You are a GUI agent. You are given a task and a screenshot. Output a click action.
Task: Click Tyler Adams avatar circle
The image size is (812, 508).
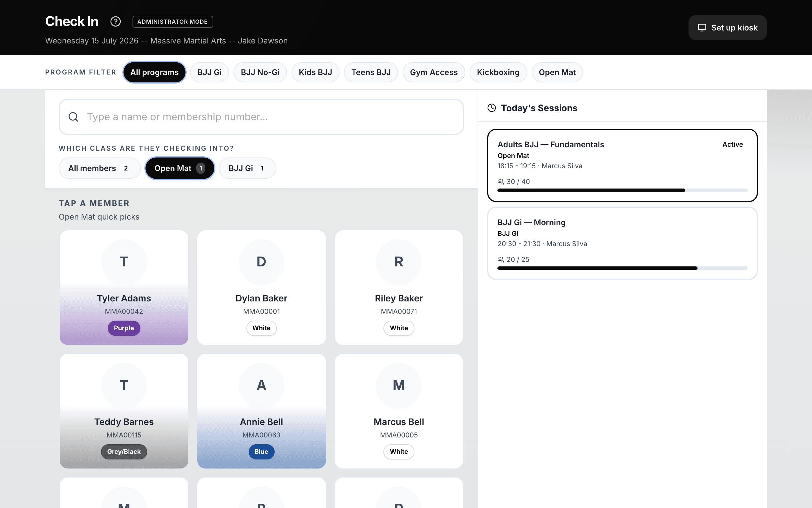(x=124, y=262)
